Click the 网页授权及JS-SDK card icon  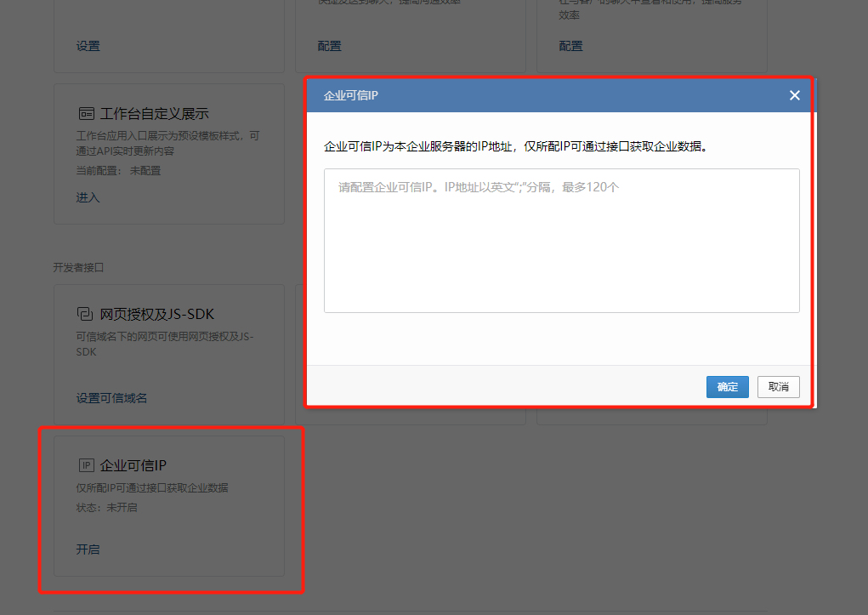coord(85,314)
